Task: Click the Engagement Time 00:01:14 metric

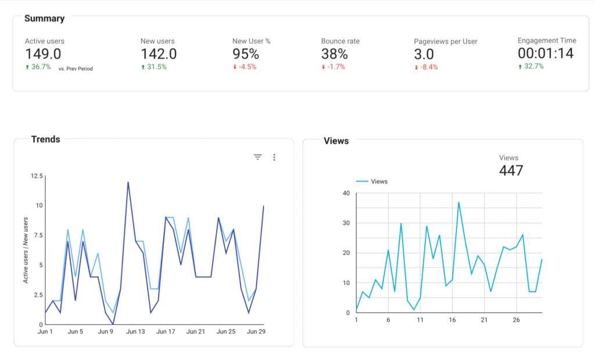Action: pos(547,53)
